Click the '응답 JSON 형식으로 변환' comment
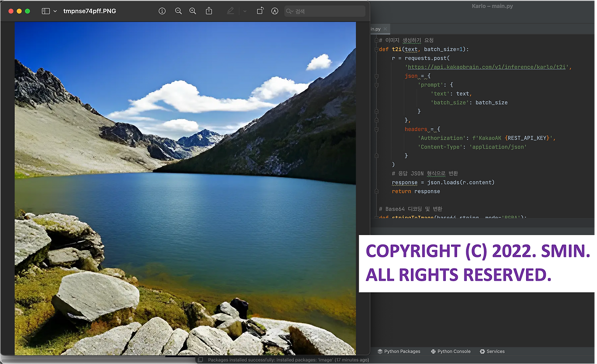Viewport: 597px width, 364px height. click(x=425, y=173)
